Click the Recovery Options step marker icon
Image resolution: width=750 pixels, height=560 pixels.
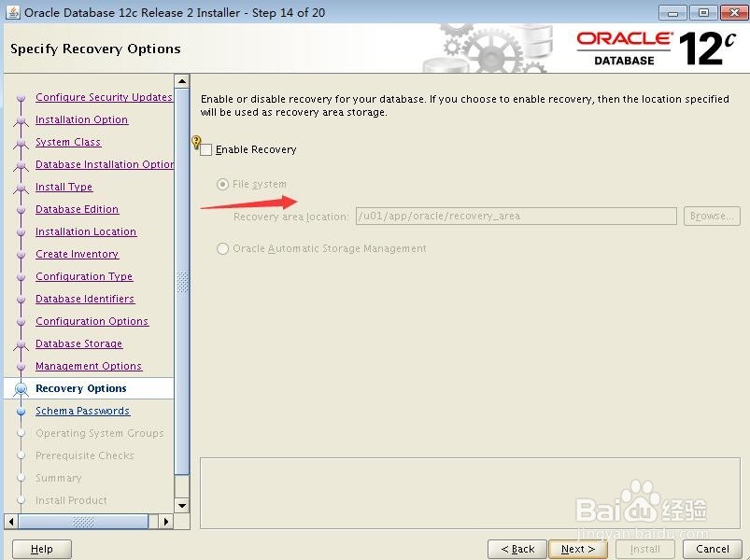click(21, 389)
